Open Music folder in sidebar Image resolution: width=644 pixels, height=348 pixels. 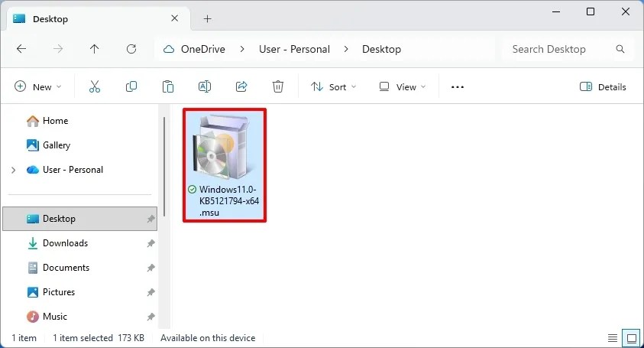[x=55, y=317]
